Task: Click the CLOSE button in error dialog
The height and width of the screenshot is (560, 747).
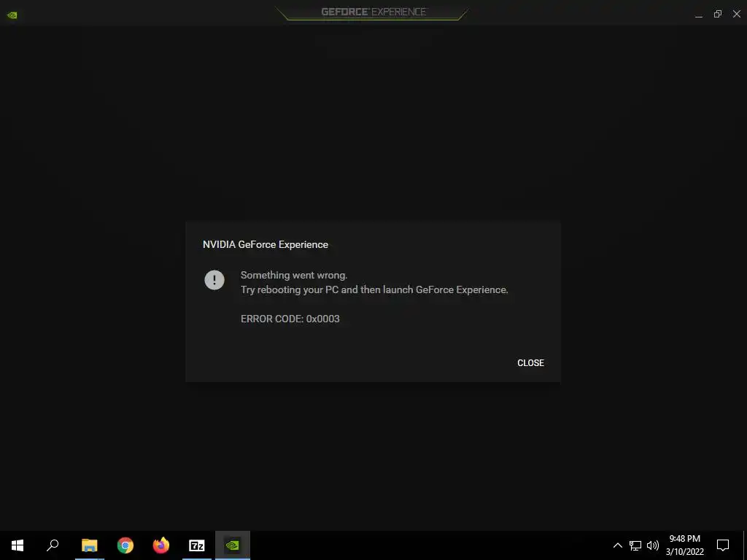Action: (x=530, y=363)
